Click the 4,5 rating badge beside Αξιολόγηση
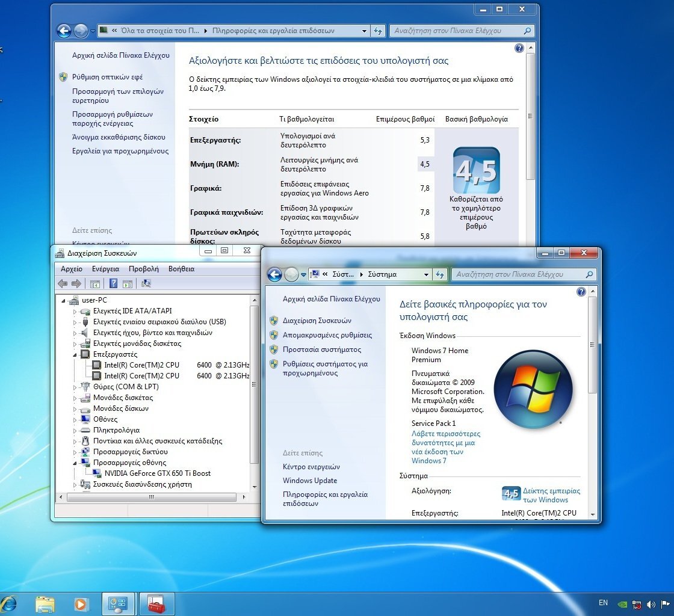This screenshot has height=616, width=674. tap(511, 494)
